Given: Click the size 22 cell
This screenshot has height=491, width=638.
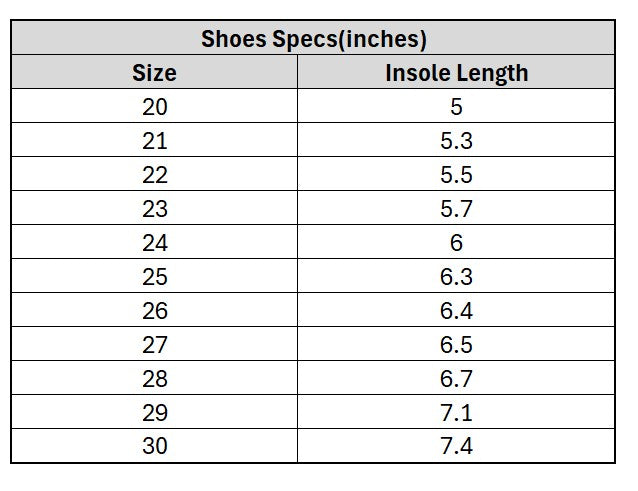Looking at the screenshot, I should click(155, 175).
